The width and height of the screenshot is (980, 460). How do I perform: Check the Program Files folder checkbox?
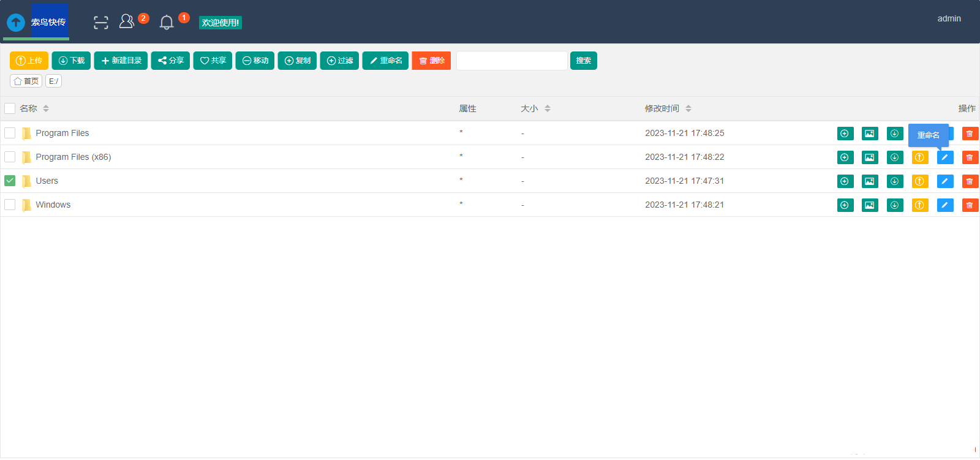pos(10,133)
